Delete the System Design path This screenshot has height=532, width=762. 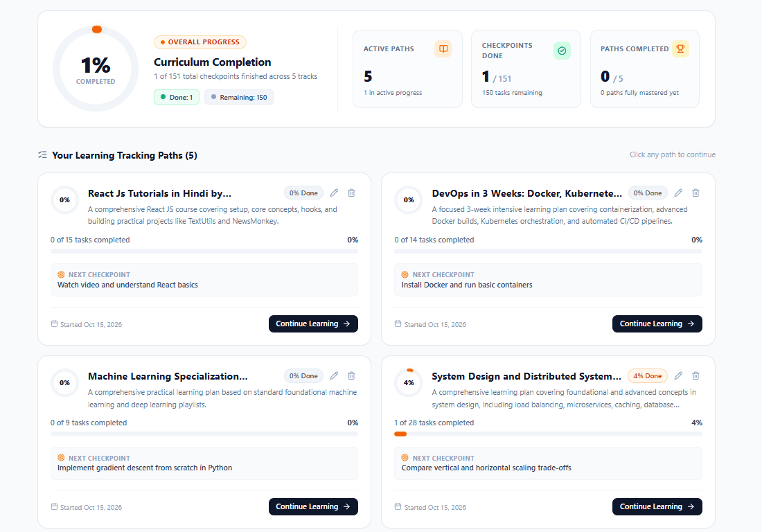click(x=695, y=375)
